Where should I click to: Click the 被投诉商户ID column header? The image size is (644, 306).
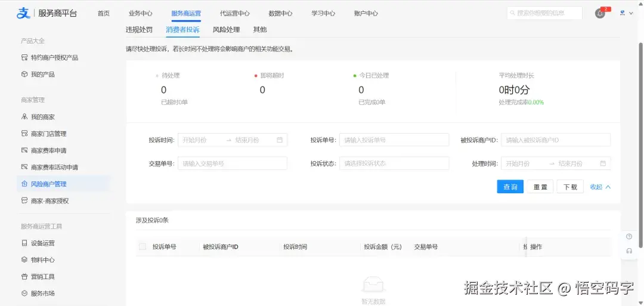[221, 247]
